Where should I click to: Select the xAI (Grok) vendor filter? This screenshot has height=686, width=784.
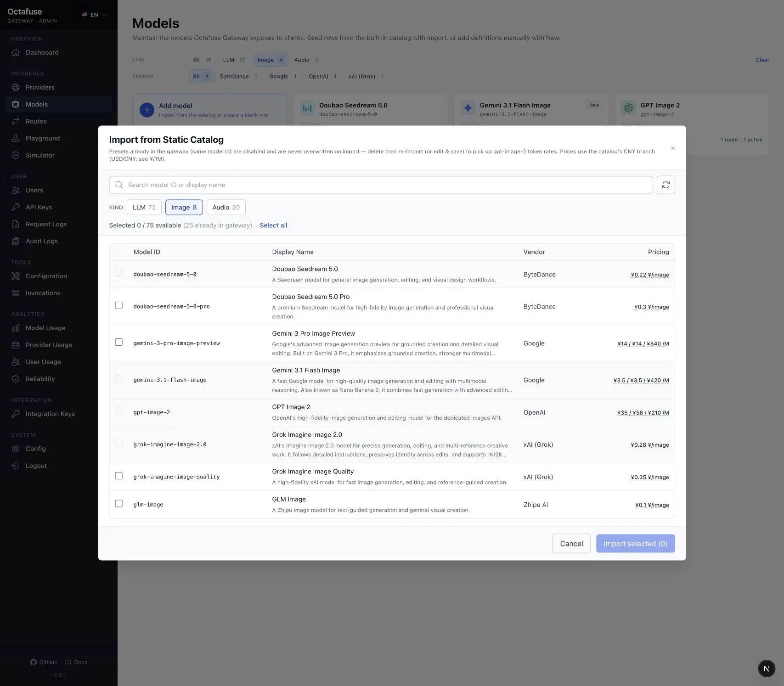366,76
